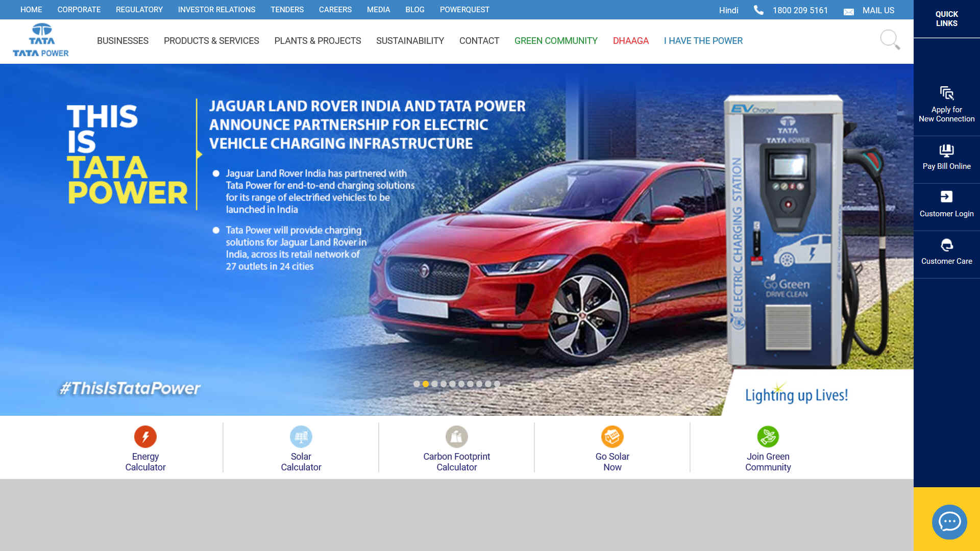
Task: Select the eighth carousel dot
Action: click(x=479, y=384)
